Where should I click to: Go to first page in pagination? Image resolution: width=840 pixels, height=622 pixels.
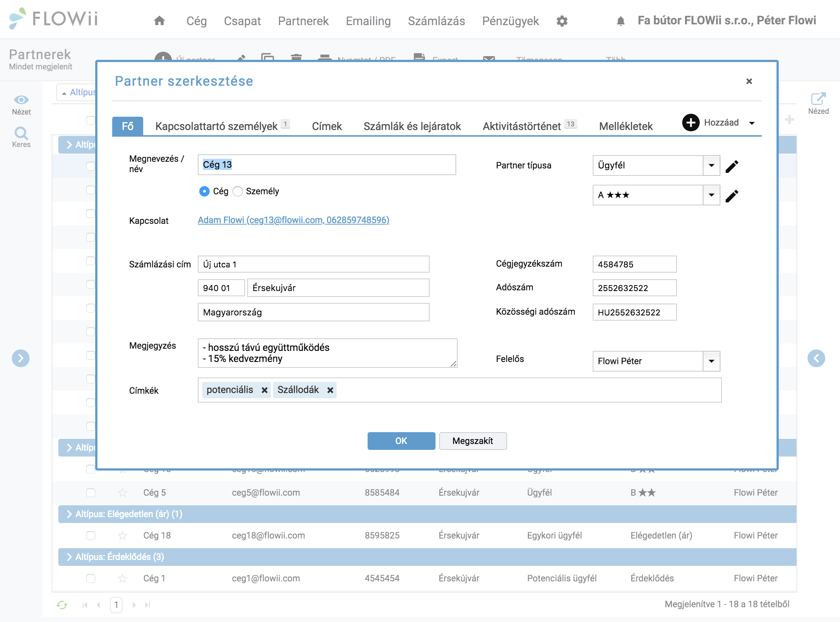pyautogui.click(x=85, y=605)
